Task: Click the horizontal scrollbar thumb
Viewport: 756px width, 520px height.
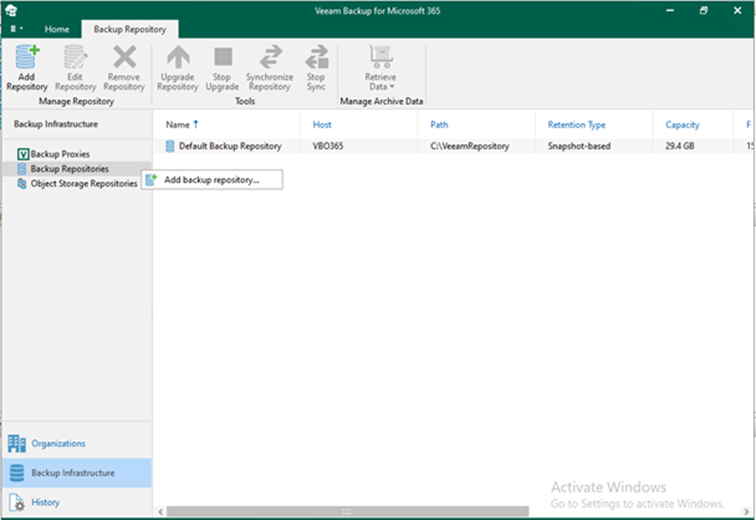Action: point(348,511)
